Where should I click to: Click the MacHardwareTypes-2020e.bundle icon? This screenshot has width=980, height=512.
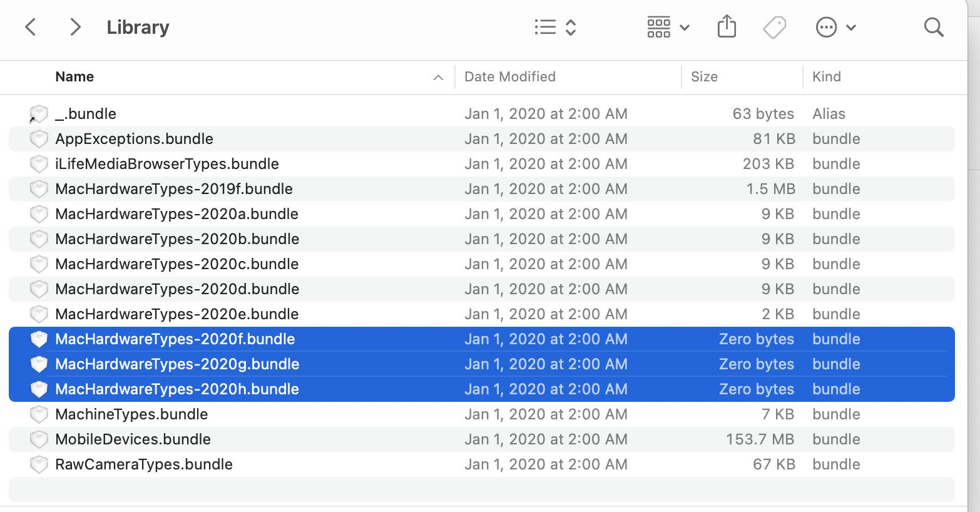click(39, 314)
